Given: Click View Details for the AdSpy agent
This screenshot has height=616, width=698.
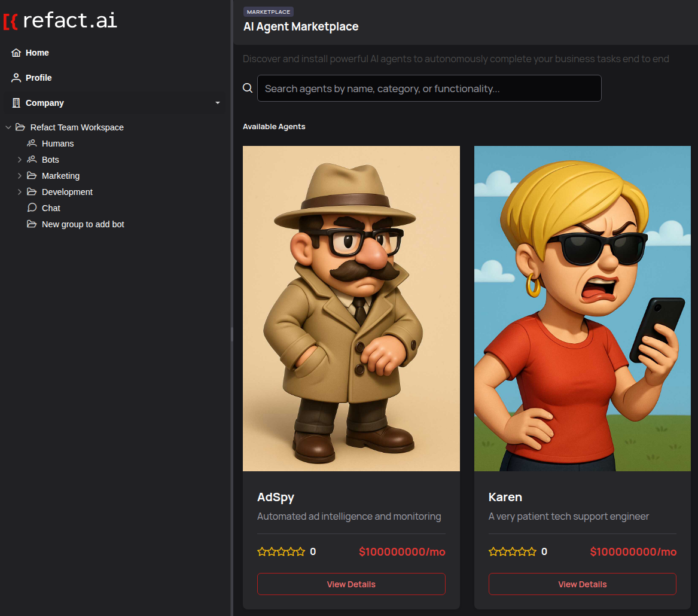Looking at the screenshot, I should 351,584.
